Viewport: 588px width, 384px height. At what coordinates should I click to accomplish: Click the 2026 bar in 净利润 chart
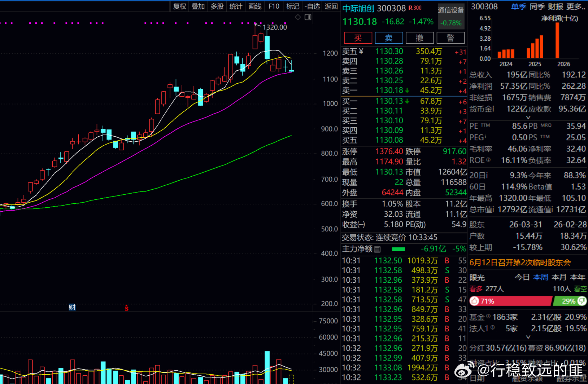tap(557, 40)
